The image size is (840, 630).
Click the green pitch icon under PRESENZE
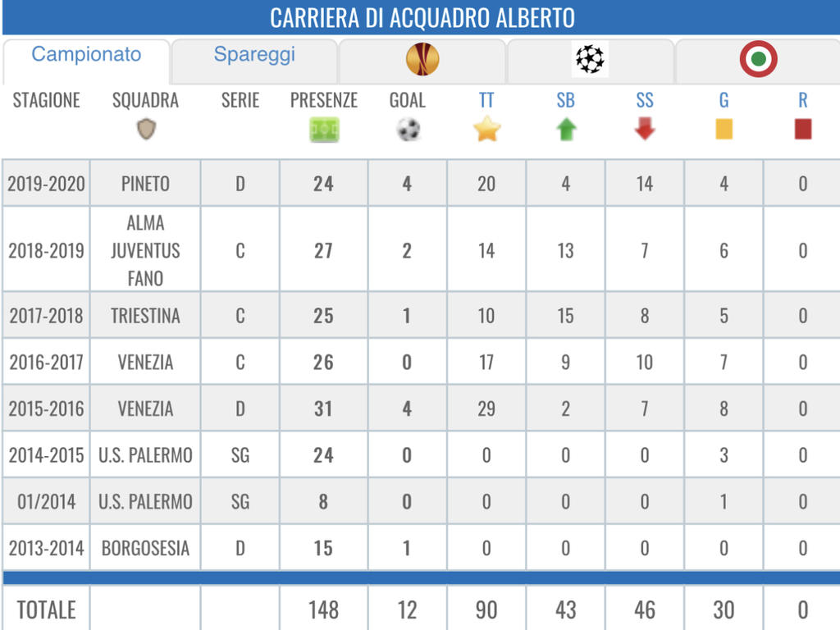click(323, 130)
